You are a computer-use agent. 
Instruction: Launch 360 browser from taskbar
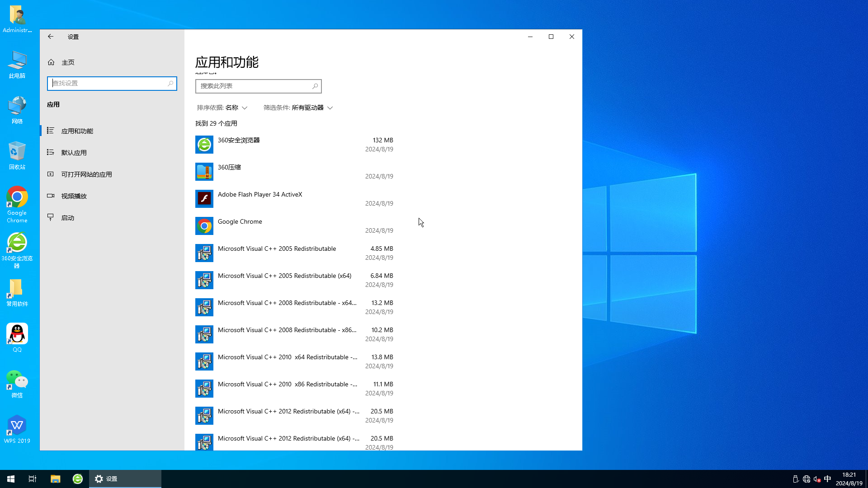tap(78, 479)
